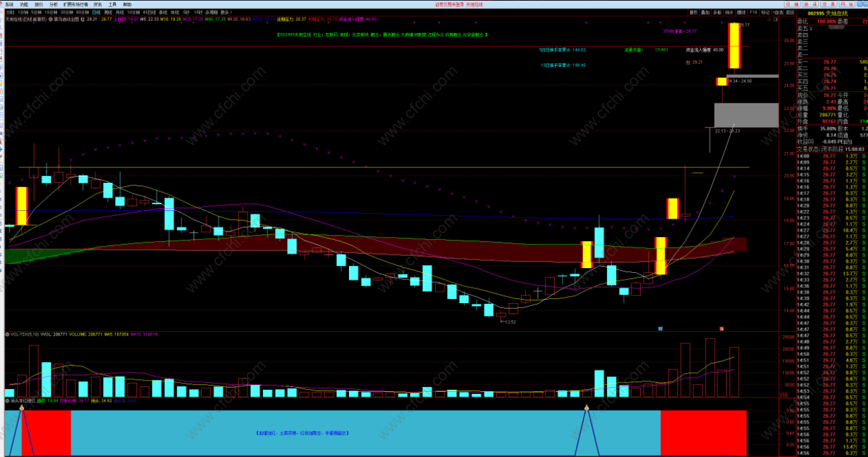Click the 标记 chart toolbar button

tap(765, 12)
